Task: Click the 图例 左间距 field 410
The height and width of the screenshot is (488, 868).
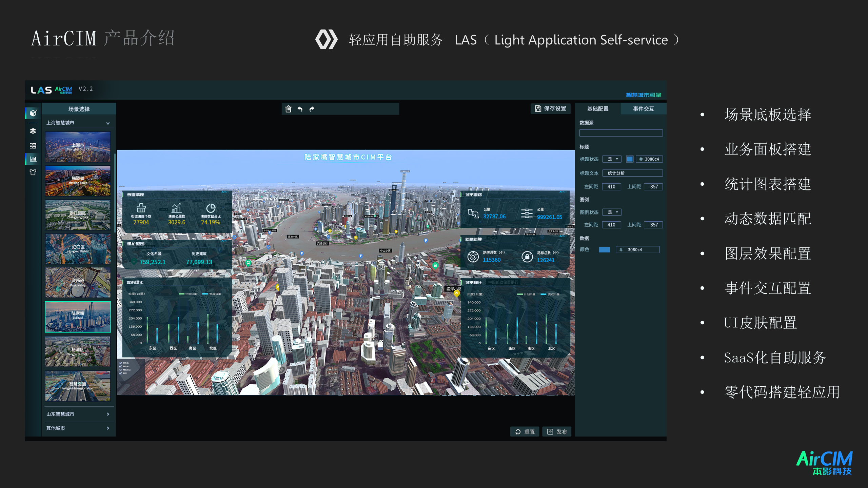Action: point(611,225)
